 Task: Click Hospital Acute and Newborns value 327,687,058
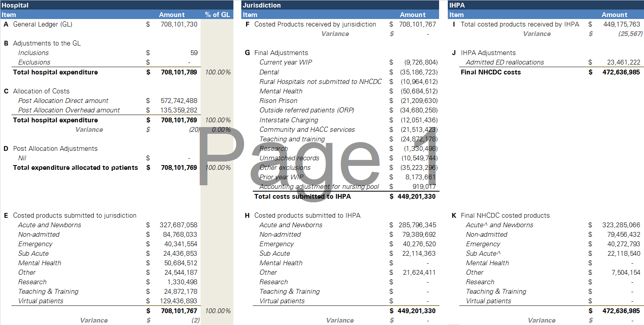point(178,225)
